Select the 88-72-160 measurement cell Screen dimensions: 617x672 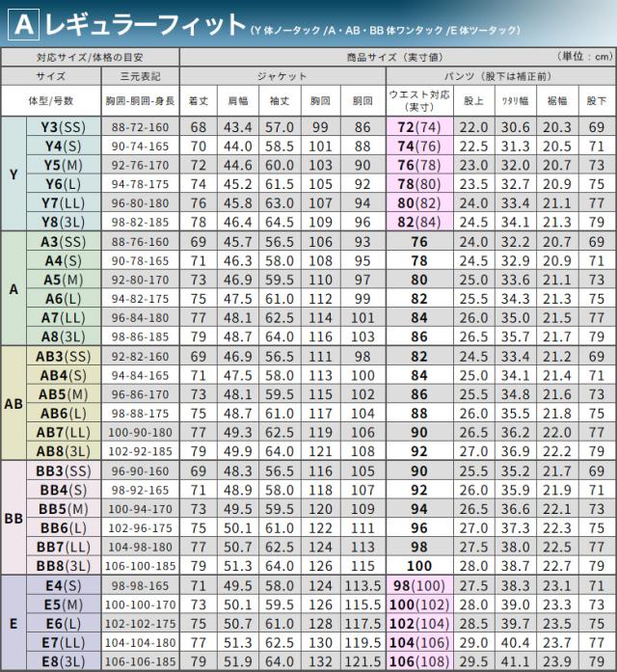pos(140,127)
